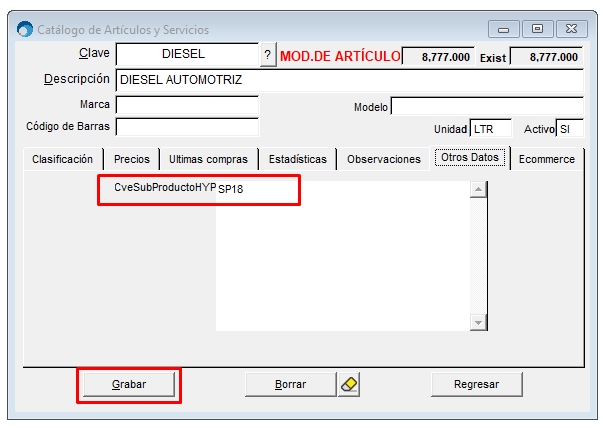
Task: Click the application icon in title bar
Action: (x=25, y=29)
